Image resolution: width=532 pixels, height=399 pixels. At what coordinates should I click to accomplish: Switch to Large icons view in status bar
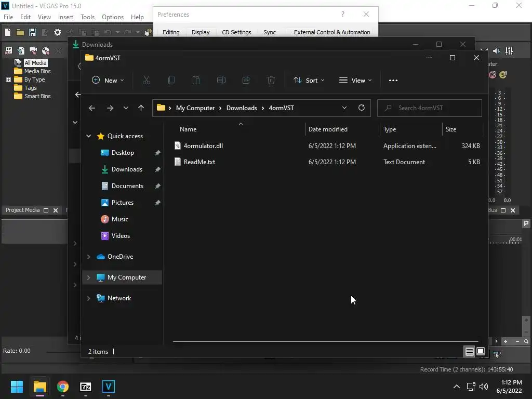click(x=481, y=352)
